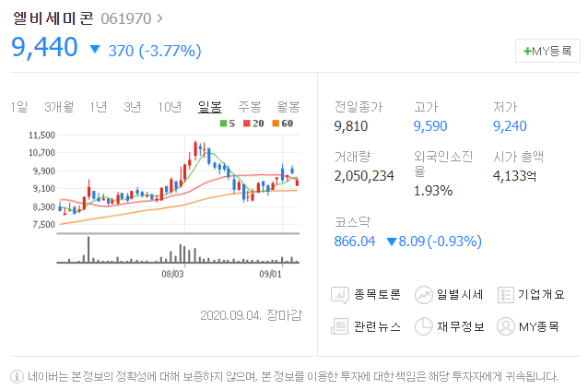This screenshot has height=389, width=588.
Task: Select the 일봉 daily candle tab
Action: click(x=209, y=107)
